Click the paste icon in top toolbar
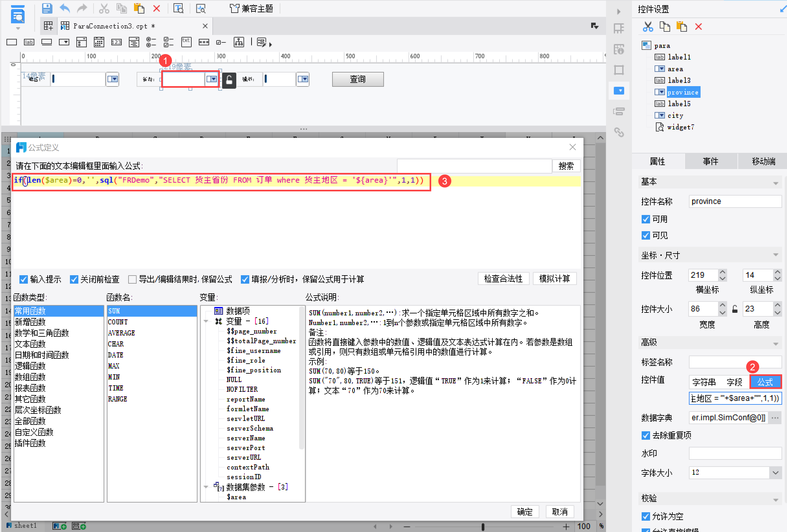Image resolution: width=787 pixels, height=532 pixels. point(139,8)
